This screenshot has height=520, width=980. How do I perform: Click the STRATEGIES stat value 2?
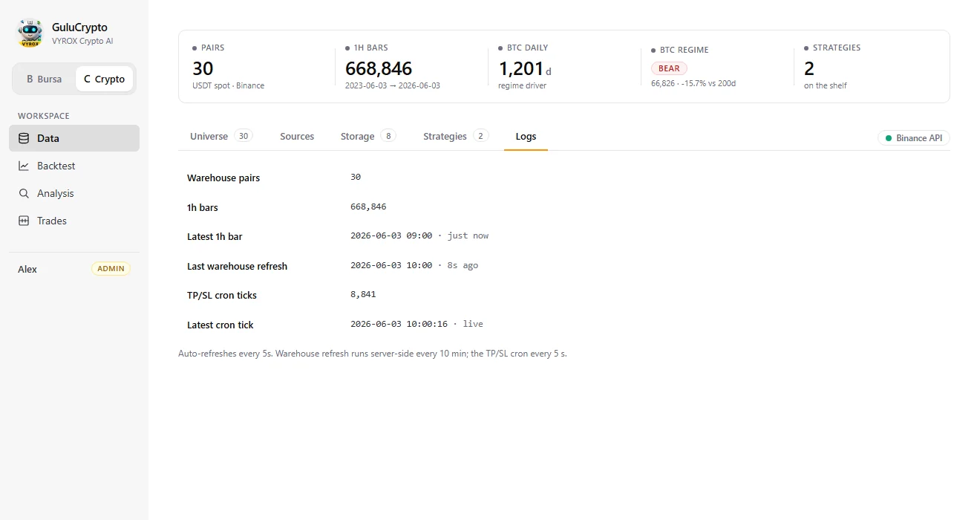pos(809,68)
